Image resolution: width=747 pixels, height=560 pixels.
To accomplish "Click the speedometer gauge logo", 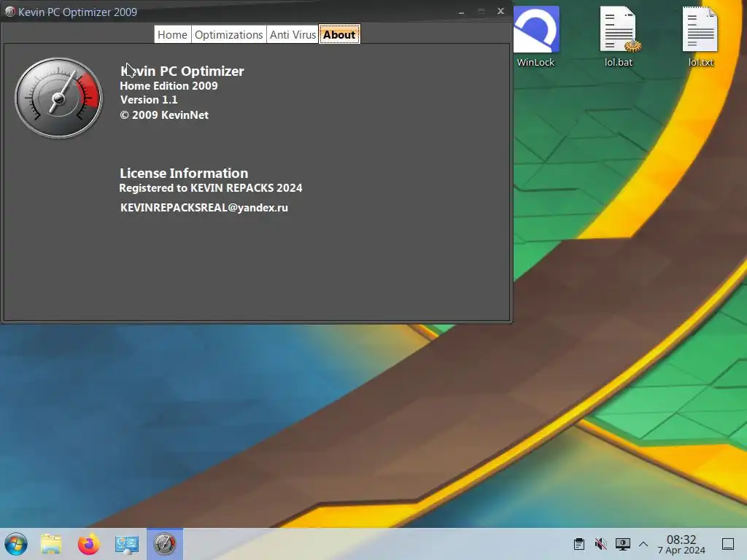I will [58, 98].
